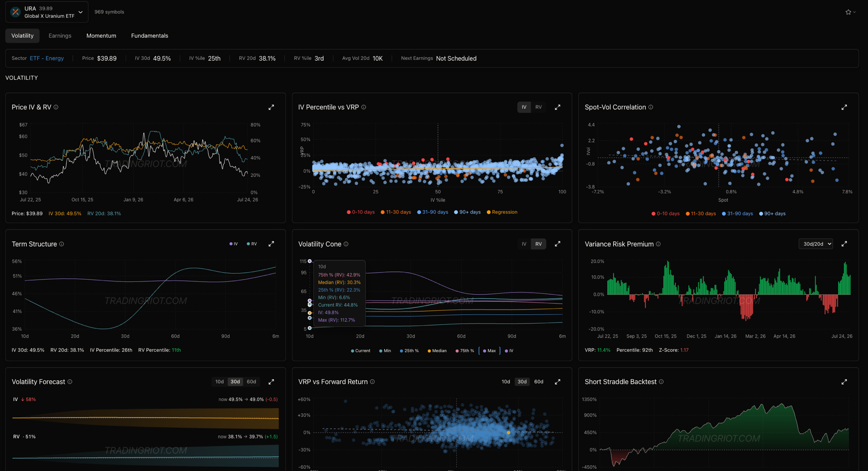Open the ETF - Energy sector link
This screenshot has width=868, height=471.
(47, 58)
